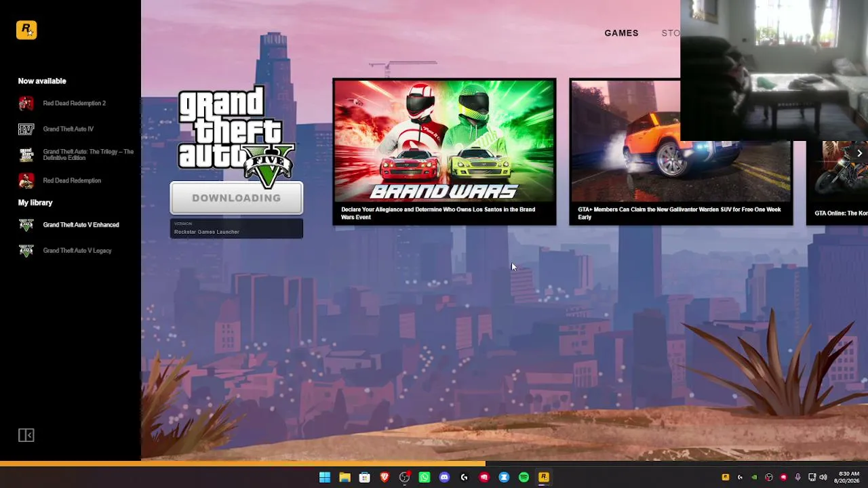This screenshot has height=488, width=868.
Task: Select the Grand Theft Auto IV icon
Action: [x=26, y=129]
